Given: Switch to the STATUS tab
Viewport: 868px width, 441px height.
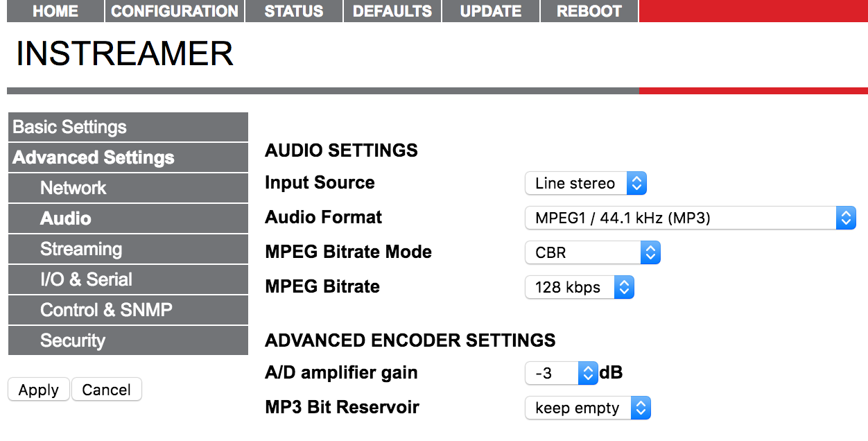Looking at the screenshot, I should (x=294, y=11).
